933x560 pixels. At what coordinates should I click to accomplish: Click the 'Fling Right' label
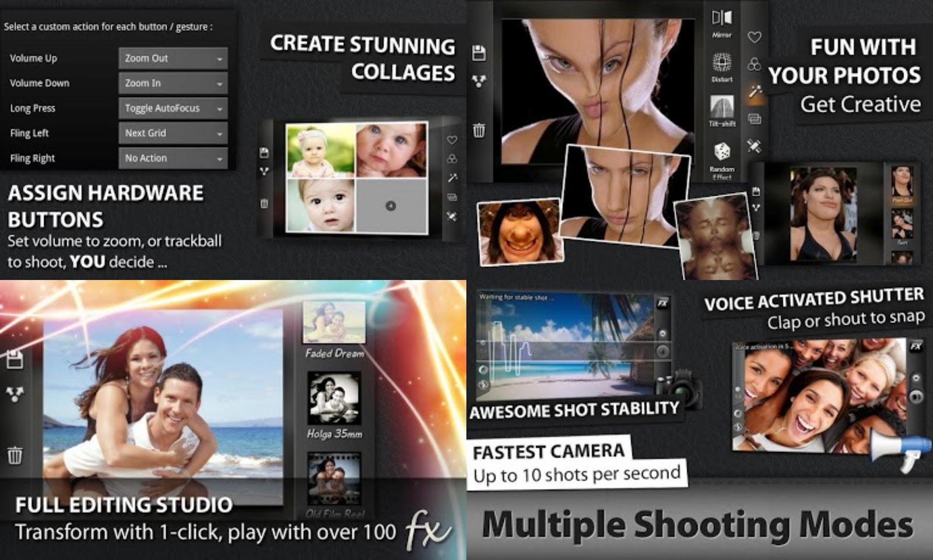[33, 159]
